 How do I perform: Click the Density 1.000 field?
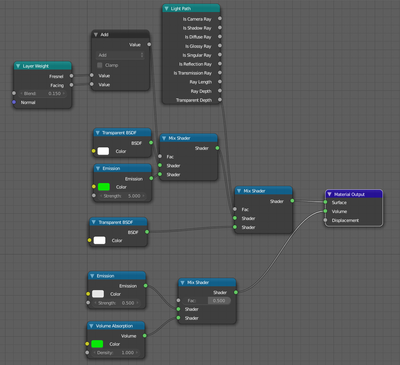tap(115, 353)
